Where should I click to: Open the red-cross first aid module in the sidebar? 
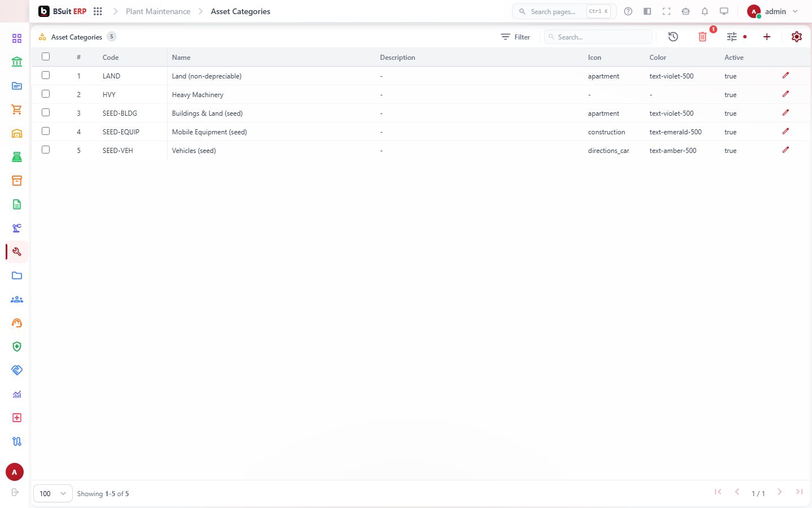click(x=17, y=418)
